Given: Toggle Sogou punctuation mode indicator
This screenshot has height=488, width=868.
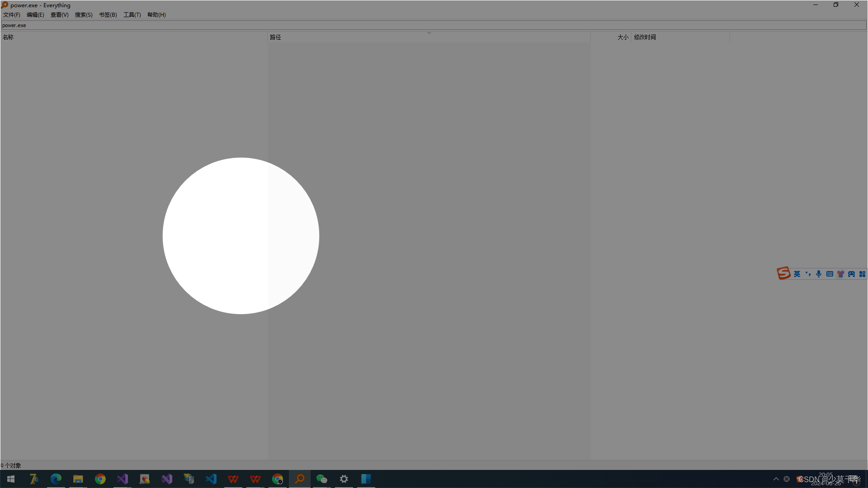Looking at the screenshot, I should coord(808,274).
